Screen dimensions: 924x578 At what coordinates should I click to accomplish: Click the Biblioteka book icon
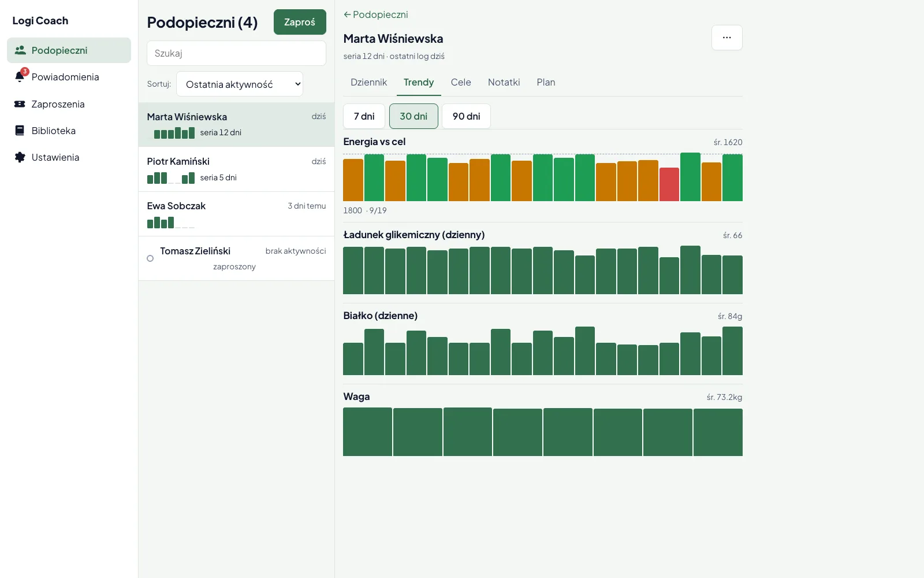(20, 131)
